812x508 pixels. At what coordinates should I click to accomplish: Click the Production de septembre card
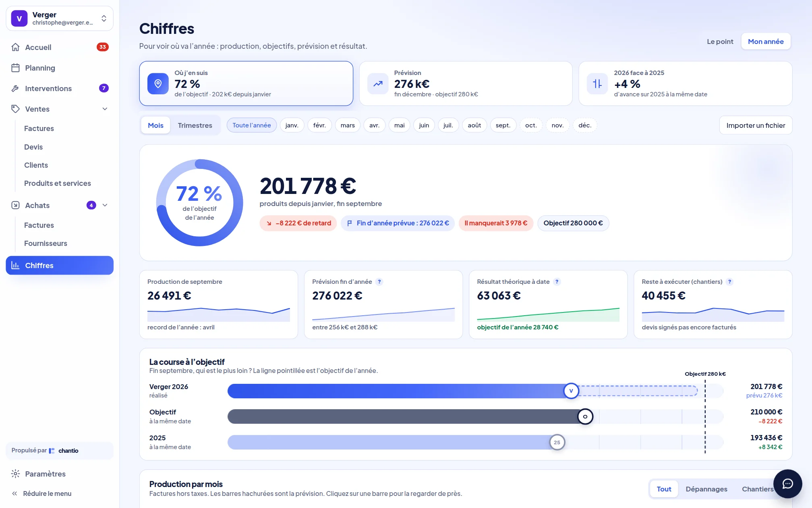(x=219, y=304)
